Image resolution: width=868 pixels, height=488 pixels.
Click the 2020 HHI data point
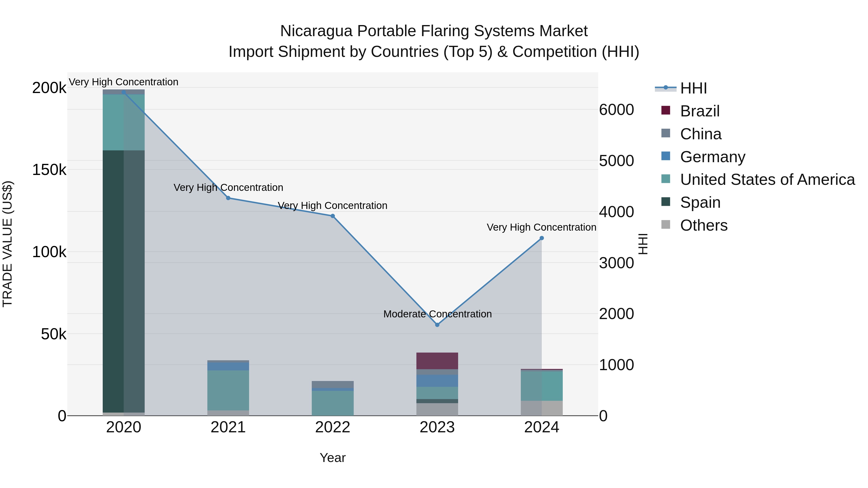click(x=124, y=92)
